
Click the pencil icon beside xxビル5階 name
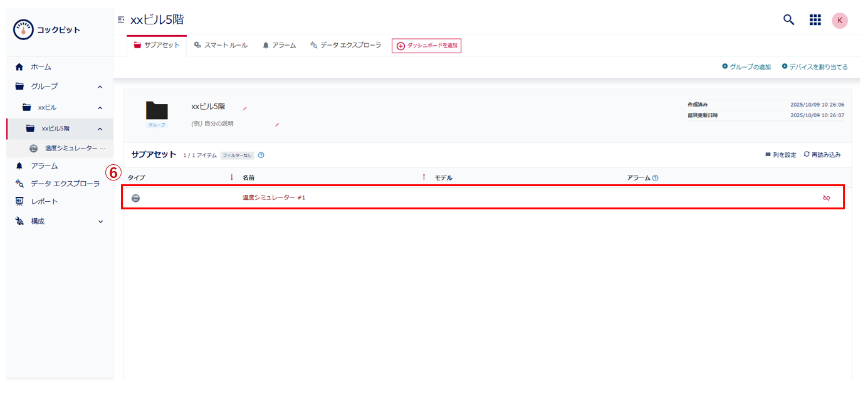pos(245,108)
